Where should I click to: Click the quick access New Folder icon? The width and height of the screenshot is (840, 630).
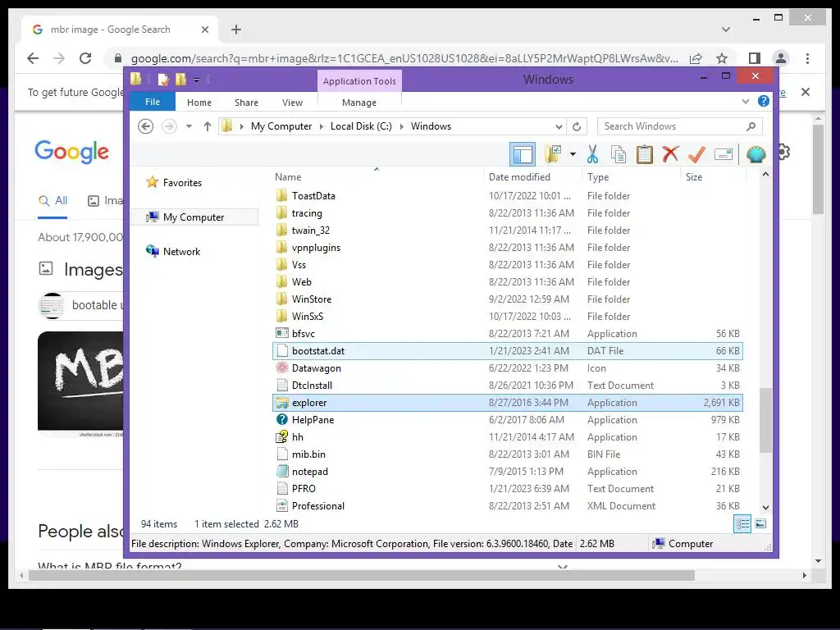181,80
